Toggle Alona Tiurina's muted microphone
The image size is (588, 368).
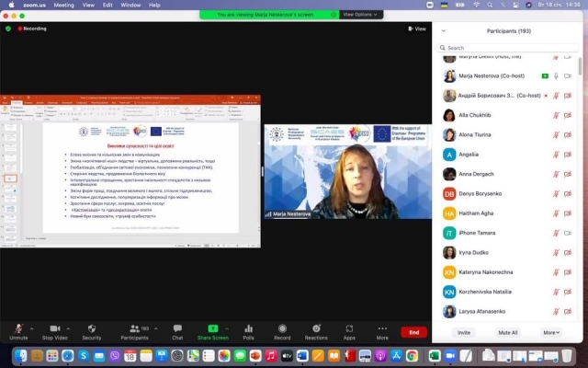(556, 135)
